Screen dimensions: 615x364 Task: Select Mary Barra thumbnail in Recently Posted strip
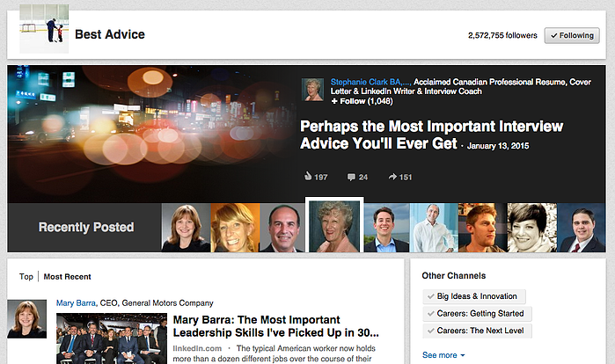(186, 227)
